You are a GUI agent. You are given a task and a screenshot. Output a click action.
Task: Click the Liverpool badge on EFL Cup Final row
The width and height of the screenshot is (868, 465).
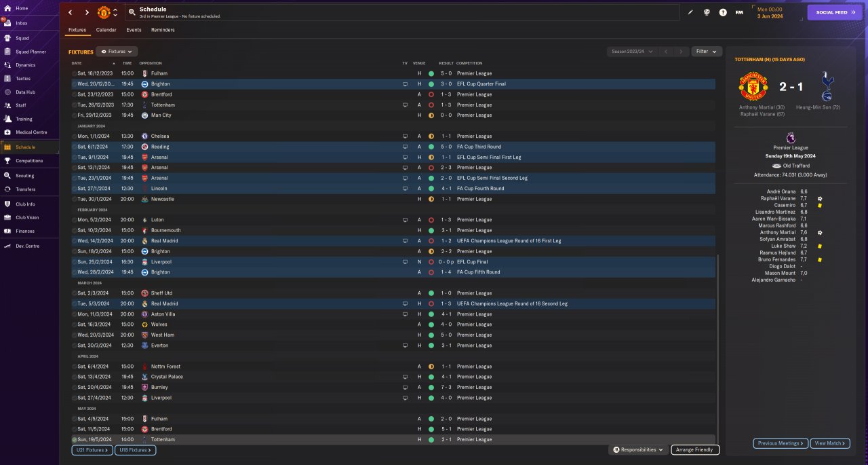[x=144, y=262]
